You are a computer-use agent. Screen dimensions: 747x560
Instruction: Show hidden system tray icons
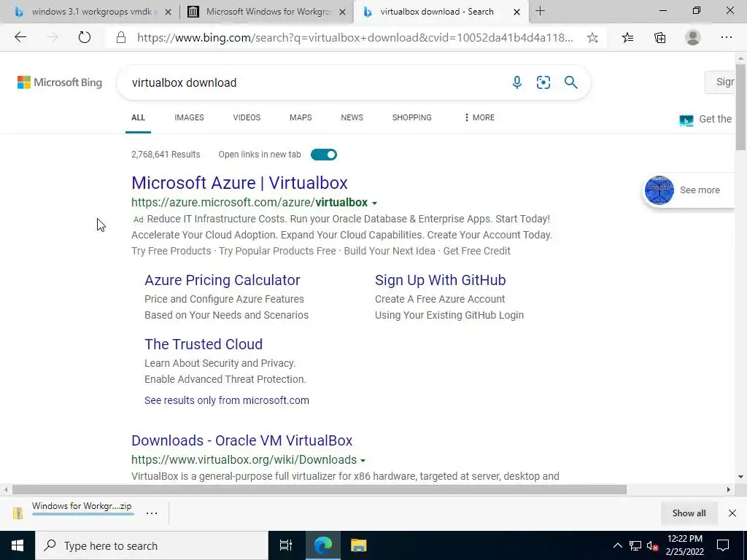point(617,545)
